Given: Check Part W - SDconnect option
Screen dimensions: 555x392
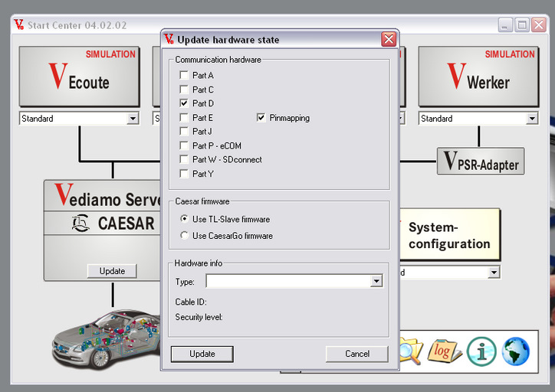Looking at the screenshot, I should [184, 159].
